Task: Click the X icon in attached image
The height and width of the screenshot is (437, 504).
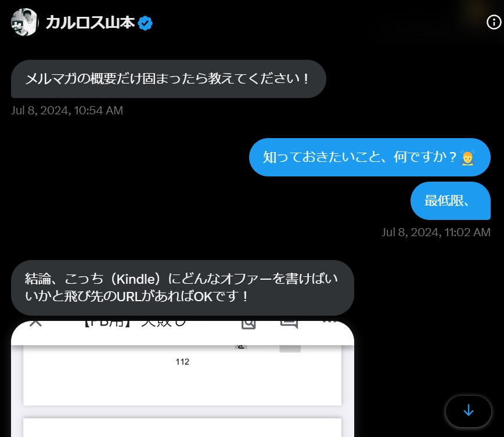Action: (x=35, y=323)
